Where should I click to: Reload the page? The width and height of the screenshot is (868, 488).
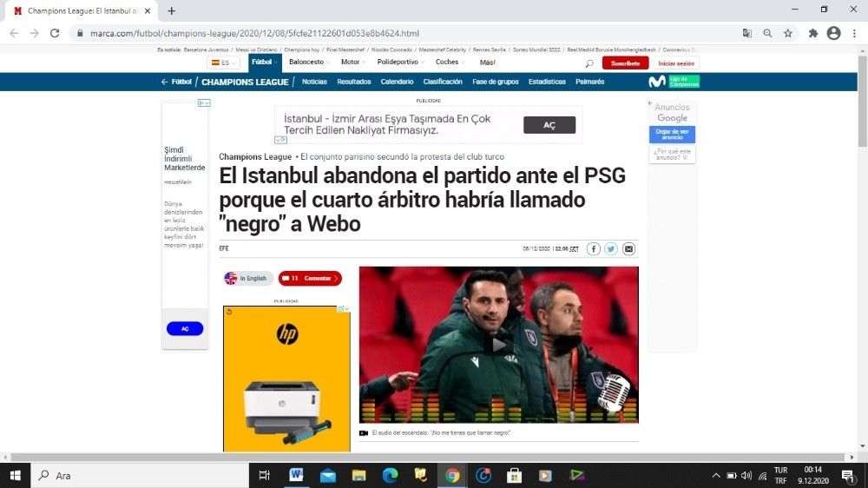55,33
